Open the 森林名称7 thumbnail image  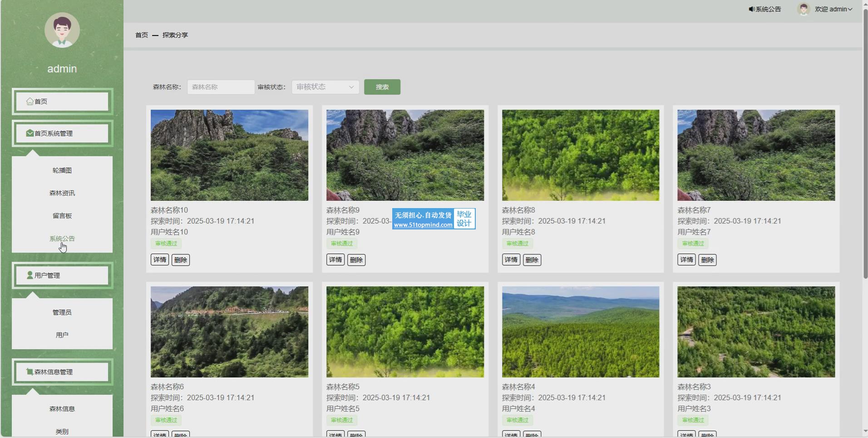tap(756, 155)
